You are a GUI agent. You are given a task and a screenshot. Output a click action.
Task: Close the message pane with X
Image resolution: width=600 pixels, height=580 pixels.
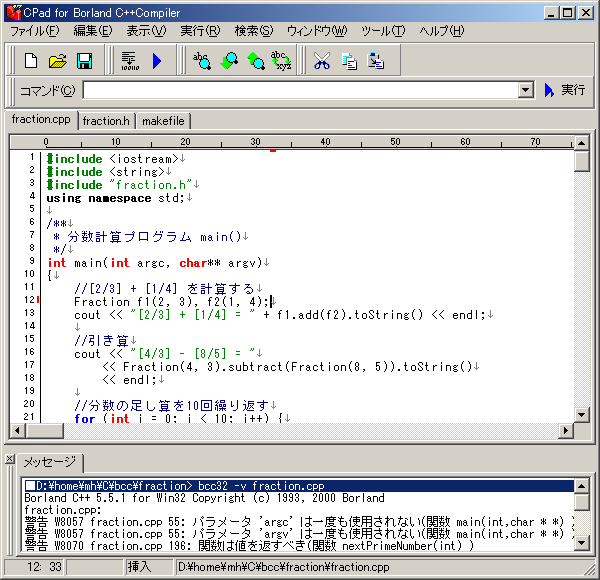[10, 459]
